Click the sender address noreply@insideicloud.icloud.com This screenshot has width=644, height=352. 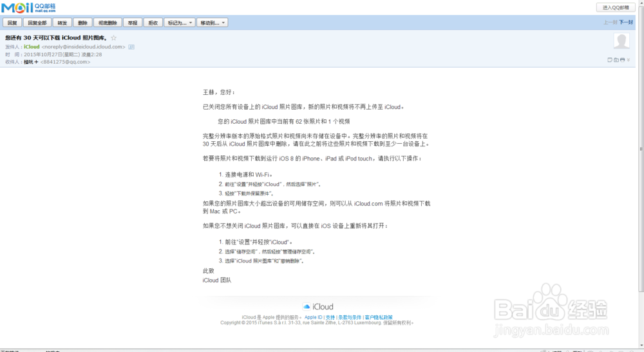(83, 47)
